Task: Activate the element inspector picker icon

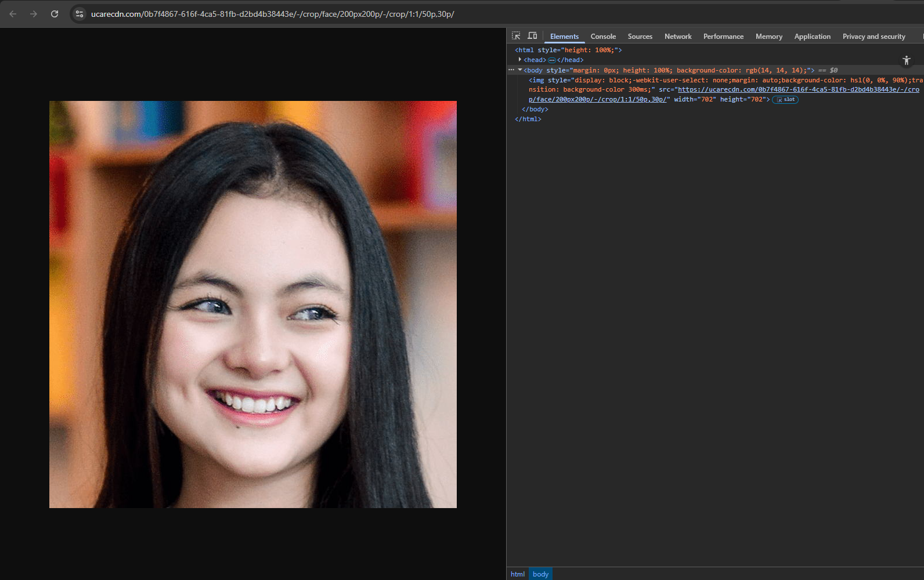Action: (x=516, y=36)
